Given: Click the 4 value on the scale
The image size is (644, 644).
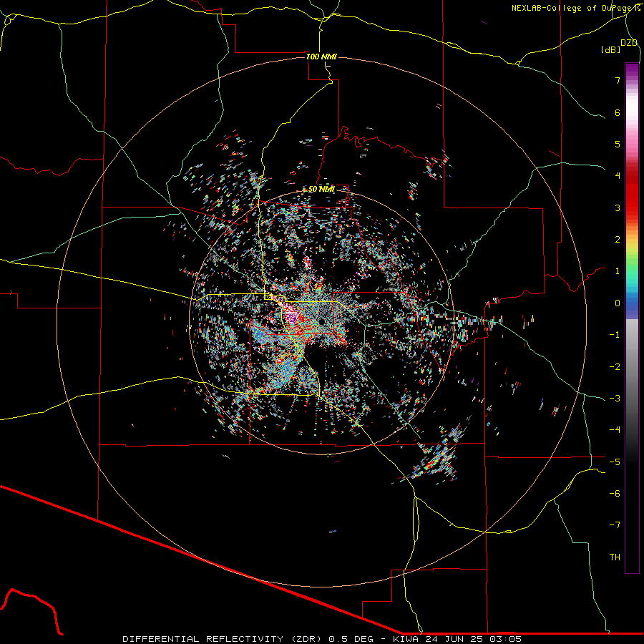Looking at the screenshot, I should [618, 176].
